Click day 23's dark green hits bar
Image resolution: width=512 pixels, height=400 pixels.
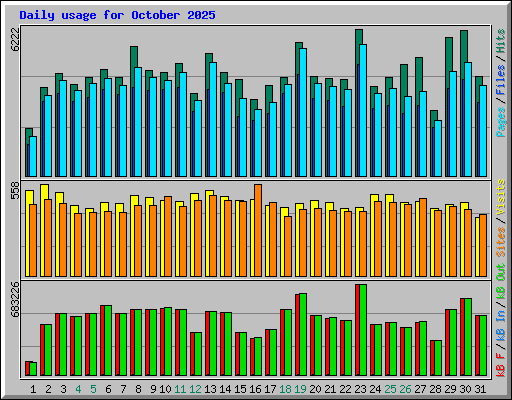(x=359, y=37)
